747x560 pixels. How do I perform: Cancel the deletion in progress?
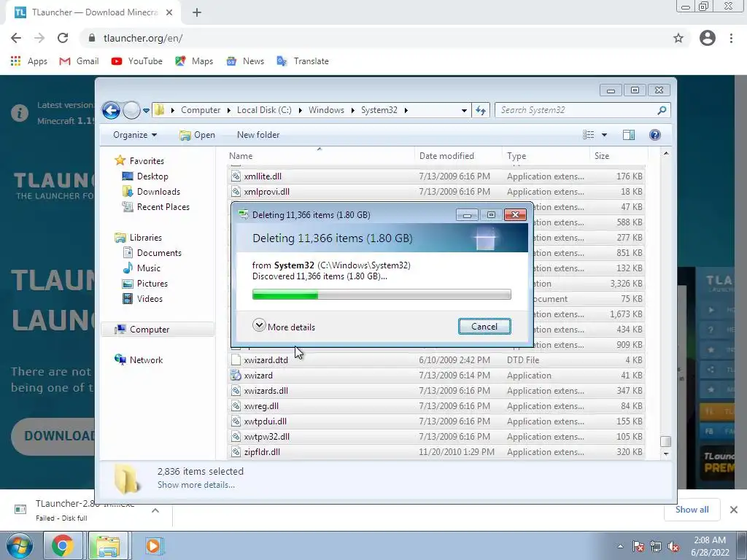(484, 327)
